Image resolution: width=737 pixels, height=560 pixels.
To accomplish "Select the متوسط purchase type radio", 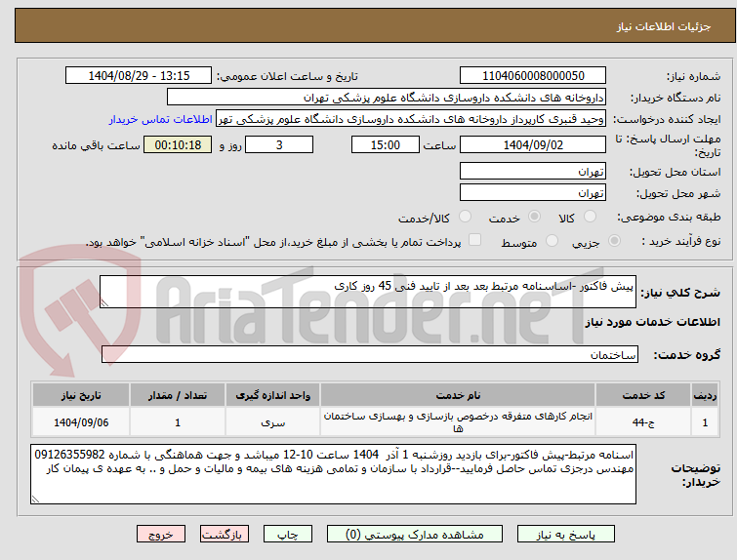I will (552, 241).
